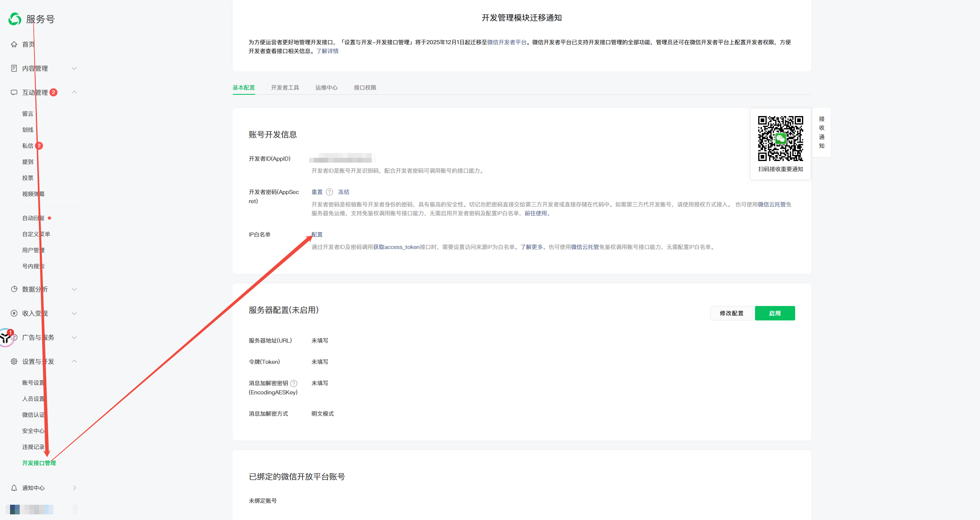Click the 扫码接收重要通知 QR code

pos(780,139)
